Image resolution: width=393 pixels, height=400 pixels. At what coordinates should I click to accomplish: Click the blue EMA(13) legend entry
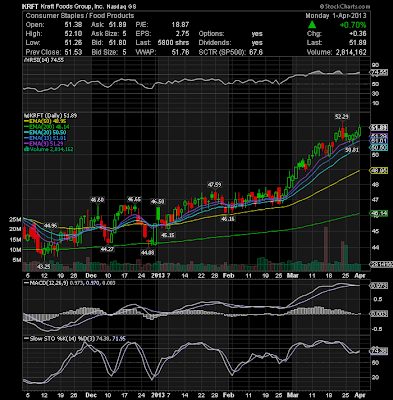(44, 138)
